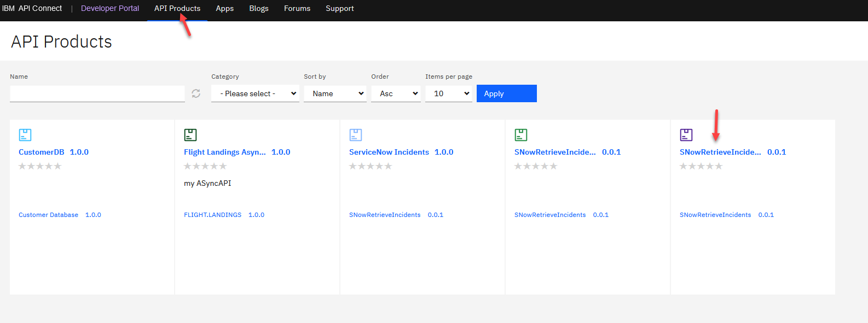The width and height of the screenshot is (868, 323).
Task: Rate CustomerDB using its star rating
Action: pyautogui.click(x=40, y=166)
